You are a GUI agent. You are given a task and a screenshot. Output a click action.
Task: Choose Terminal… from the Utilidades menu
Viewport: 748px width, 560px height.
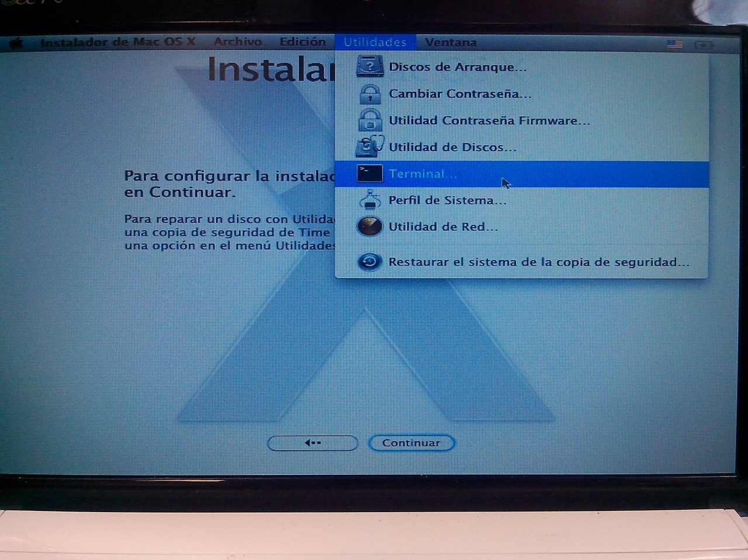pyautogui.click(x=423, y=174)
